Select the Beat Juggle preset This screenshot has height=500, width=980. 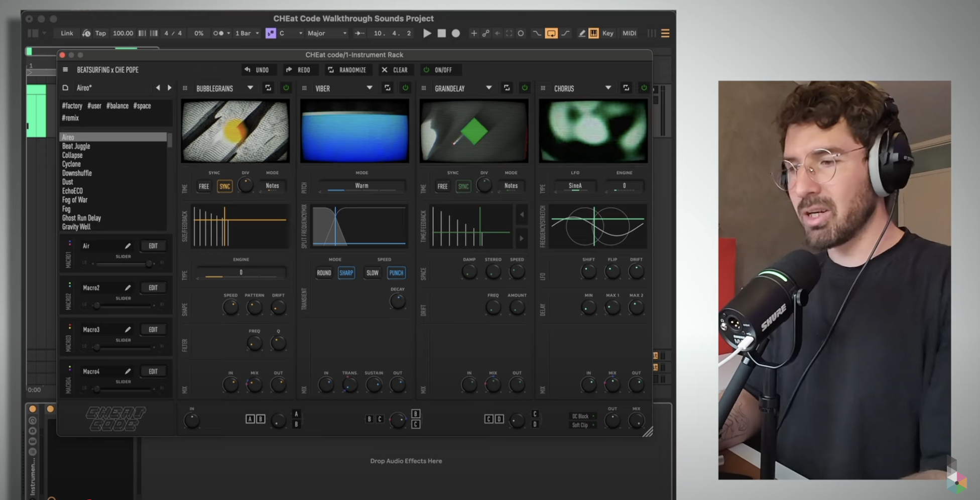tap(113, 146)
